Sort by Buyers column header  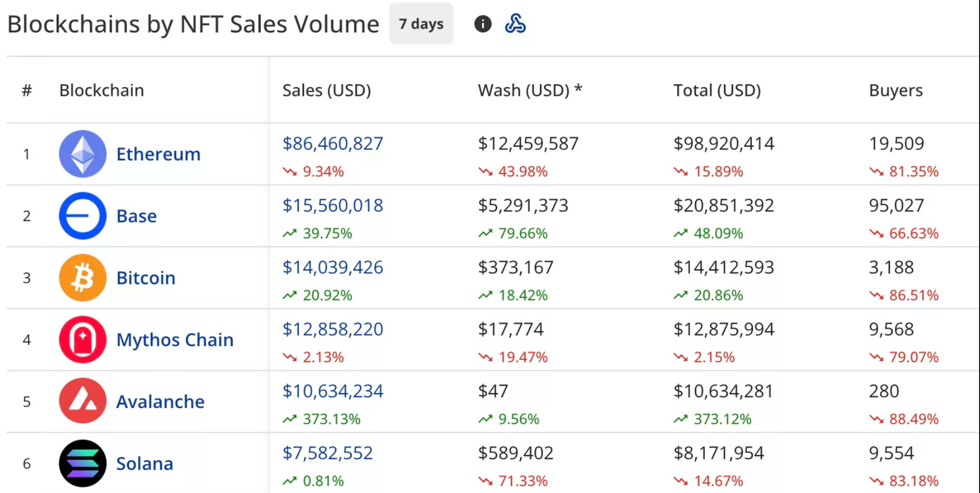click(896, 91)
